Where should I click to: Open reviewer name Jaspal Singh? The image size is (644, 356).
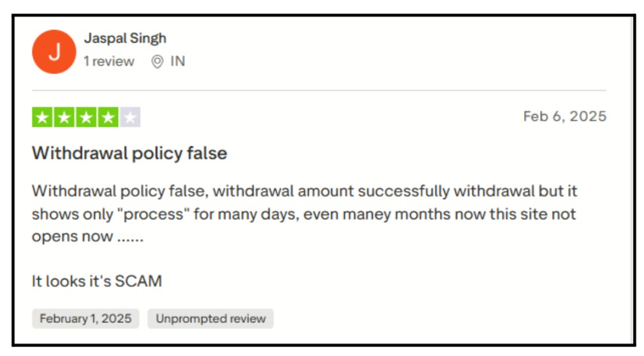point(125,38)
